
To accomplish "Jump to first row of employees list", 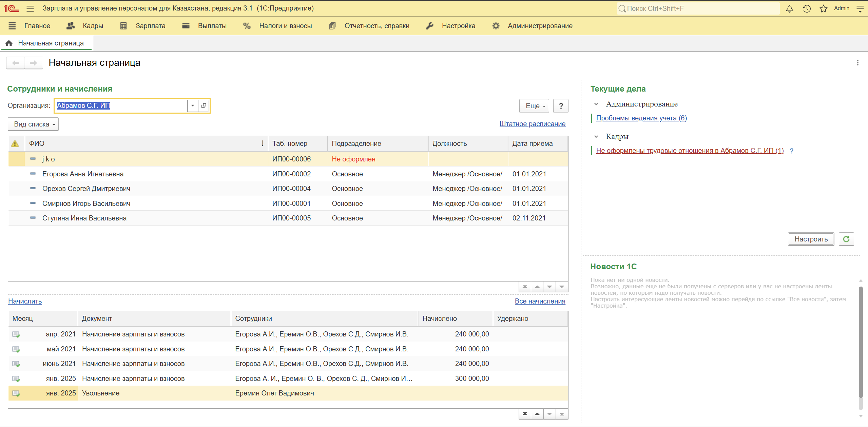I will coord(525,287).
